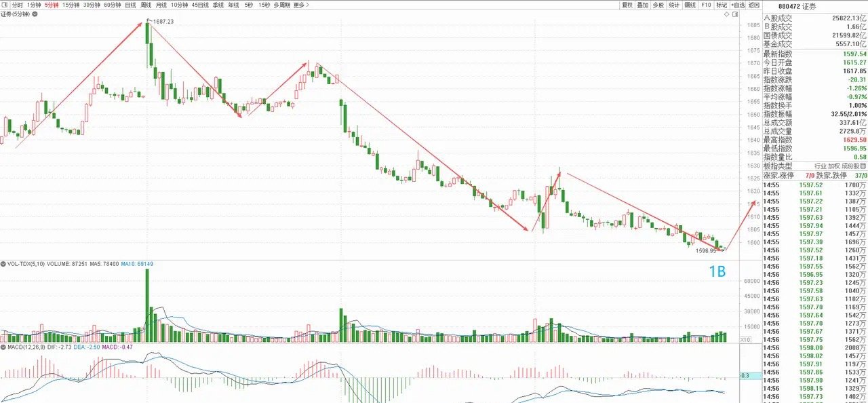
Task: Click the 多股 multi-stock button
Action: tap(658, 5)
